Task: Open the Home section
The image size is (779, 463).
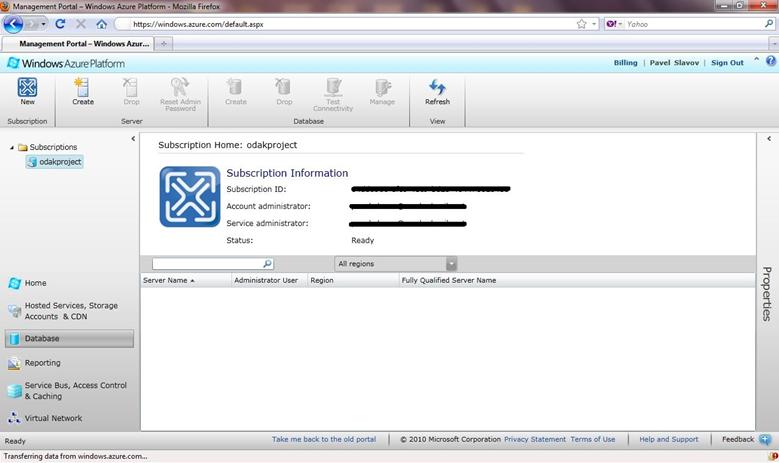Action: click(27, 283)
